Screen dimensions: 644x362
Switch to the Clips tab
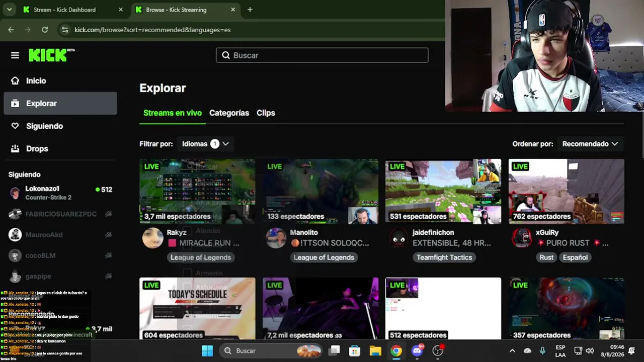pos(266,113)
